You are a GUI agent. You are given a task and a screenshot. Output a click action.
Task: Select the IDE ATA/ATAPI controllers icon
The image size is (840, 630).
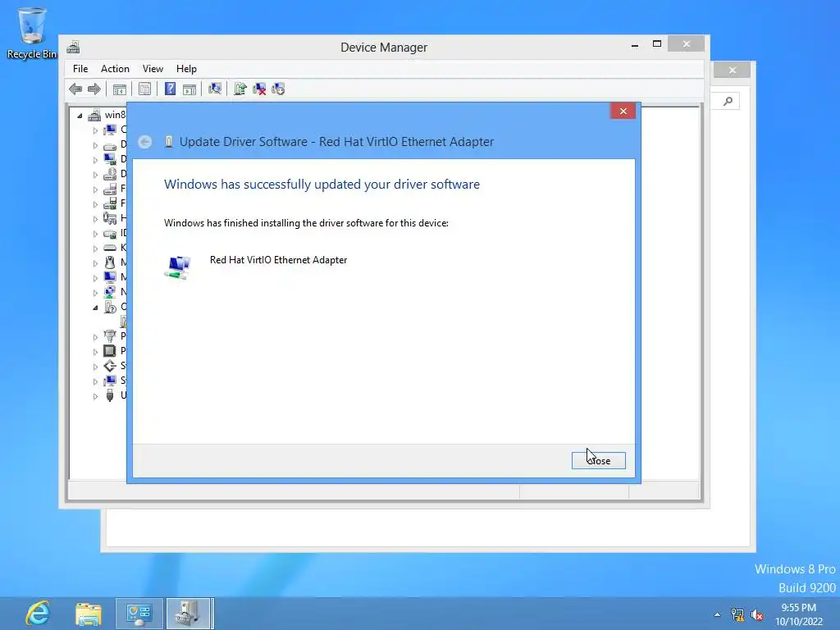point(110,234)
